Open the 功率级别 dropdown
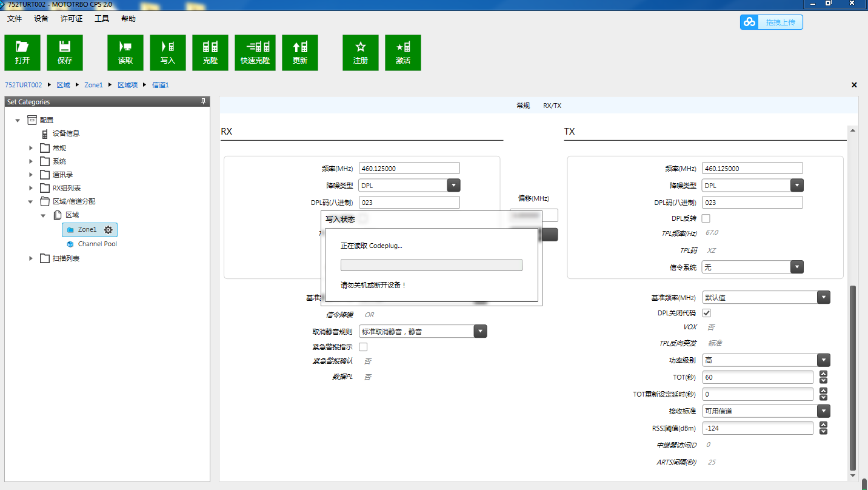The width and height of the screenshot is (868, 490). (823, 360)
